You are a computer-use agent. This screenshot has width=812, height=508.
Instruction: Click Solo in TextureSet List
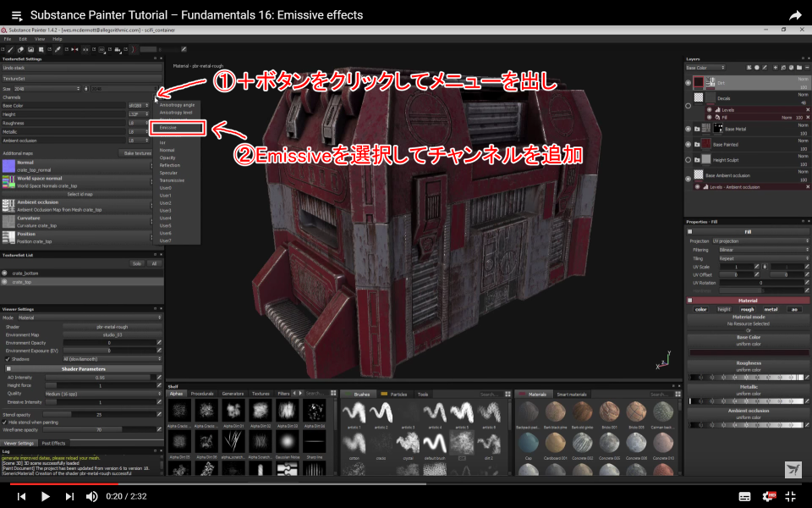click(x=137, y=264)
